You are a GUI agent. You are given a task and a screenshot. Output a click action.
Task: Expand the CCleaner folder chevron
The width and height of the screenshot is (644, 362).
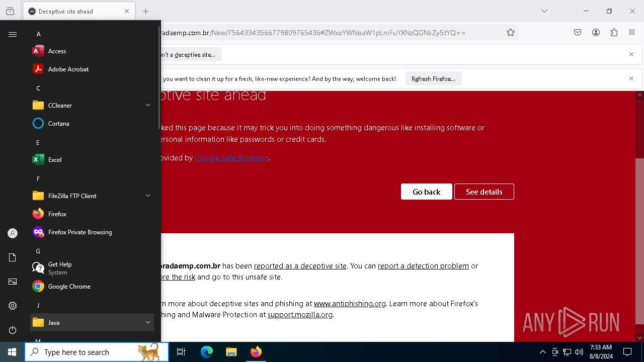pos(148,105)
